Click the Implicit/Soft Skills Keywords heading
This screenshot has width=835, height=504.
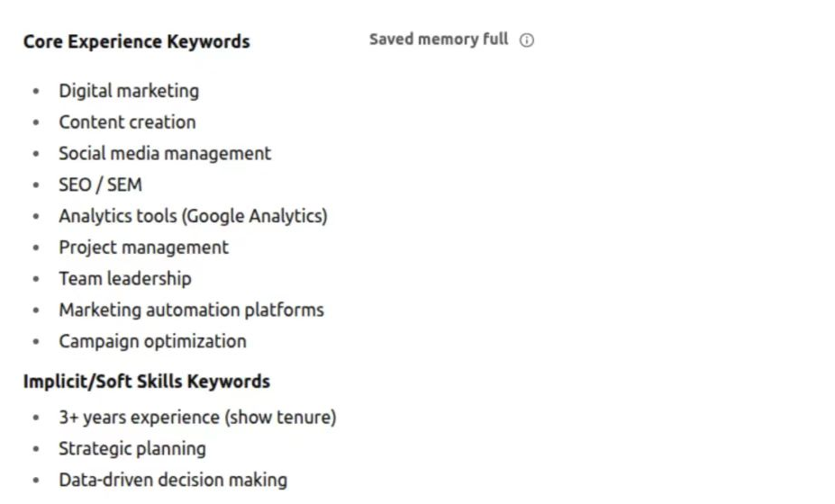[147, 382]
